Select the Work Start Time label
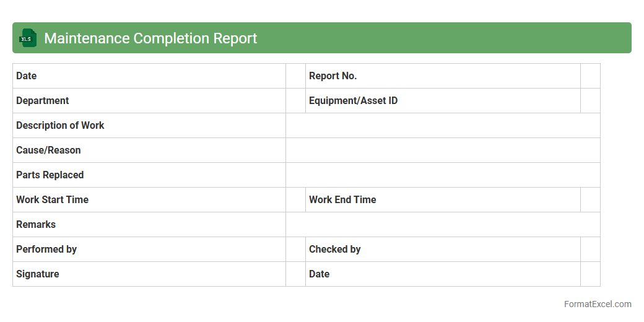Image resolution: width=644 pixels, height=322 pixels. 52,199
